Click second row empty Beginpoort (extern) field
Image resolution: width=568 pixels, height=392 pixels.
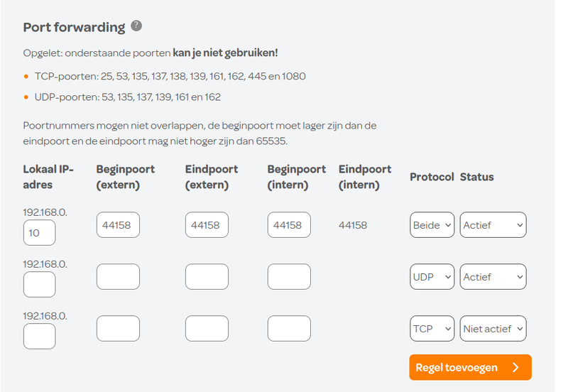coord(118,277)
